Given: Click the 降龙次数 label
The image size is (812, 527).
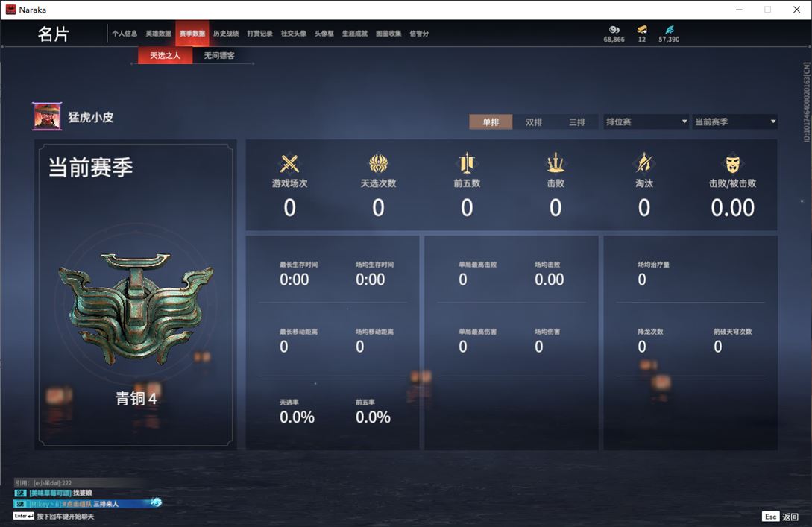Looking at the screenshot, I should coord(650,332).
